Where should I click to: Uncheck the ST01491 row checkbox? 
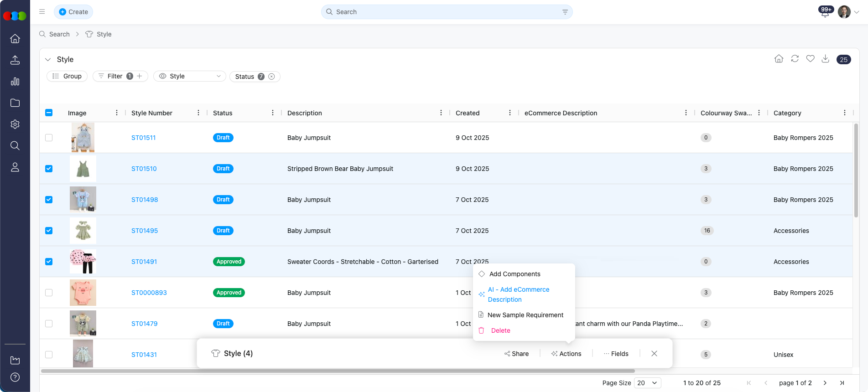[x=49, y=262]
